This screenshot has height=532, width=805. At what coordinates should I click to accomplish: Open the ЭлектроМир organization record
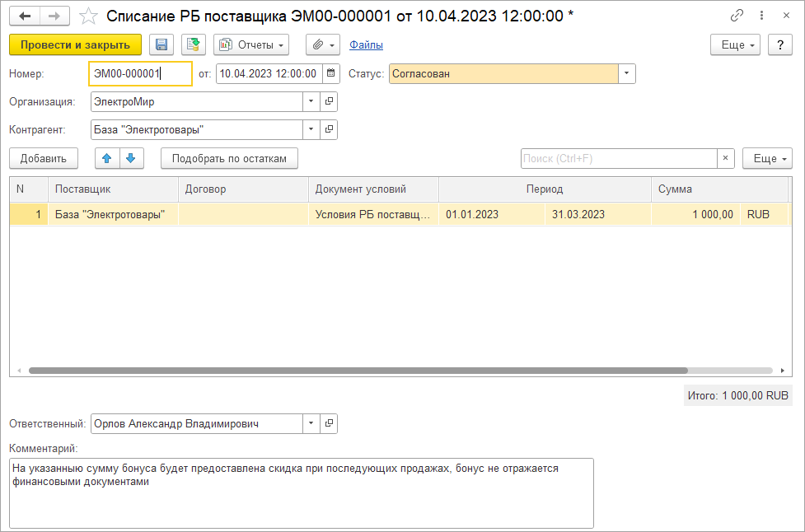tap(329, 102)
